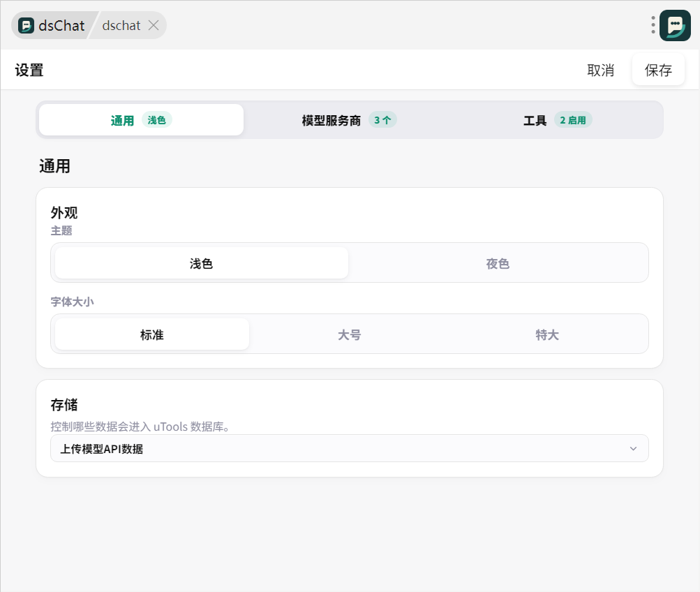The width and height of the screenshot is (700, 592).
Task: Click the 主题 theme label
Action: click(x=61, y=230)
